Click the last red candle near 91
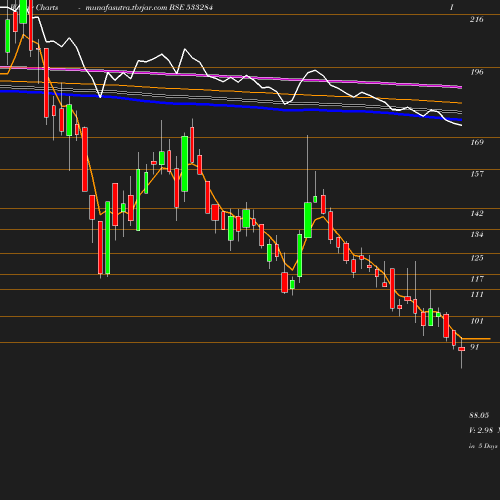Image resolution: width=500 pixels, height=500 pixels. [461, 349]
